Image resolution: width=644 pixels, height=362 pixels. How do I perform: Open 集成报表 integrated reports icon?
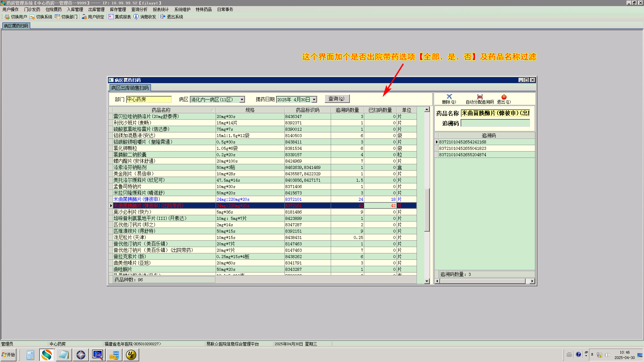(111, 17)
